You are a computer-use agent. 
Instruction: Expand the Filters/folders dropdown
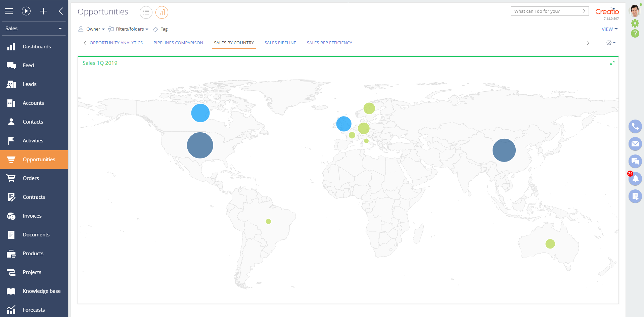click(x=129, y=29)
